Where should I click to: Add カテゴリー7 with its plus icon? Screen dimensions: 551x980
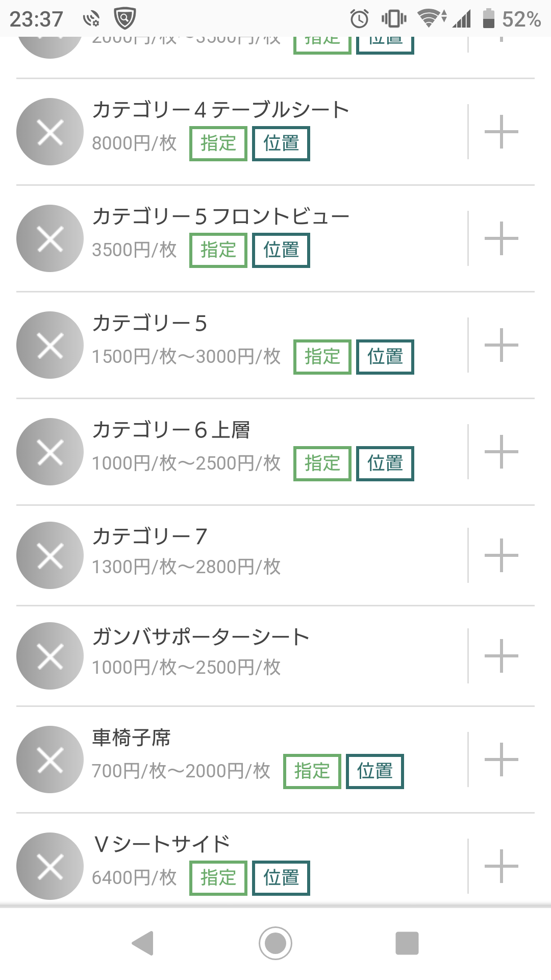pyautogui.click(x=501, y=555)
